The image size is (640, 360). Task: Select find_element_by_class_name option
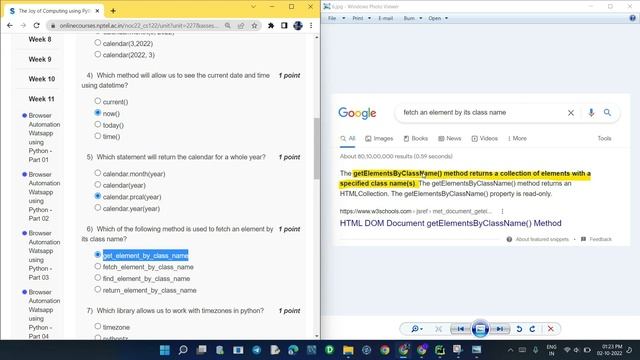98,278
